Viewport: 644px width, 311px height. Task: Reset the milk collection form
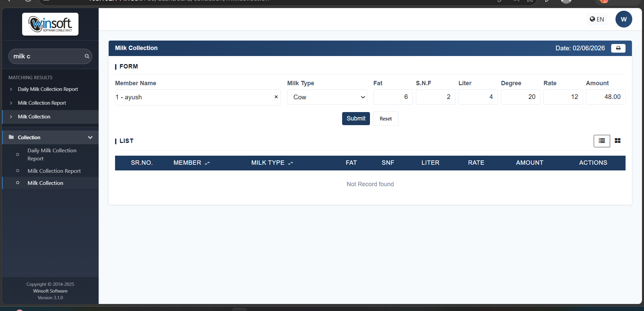coord(386,119)
